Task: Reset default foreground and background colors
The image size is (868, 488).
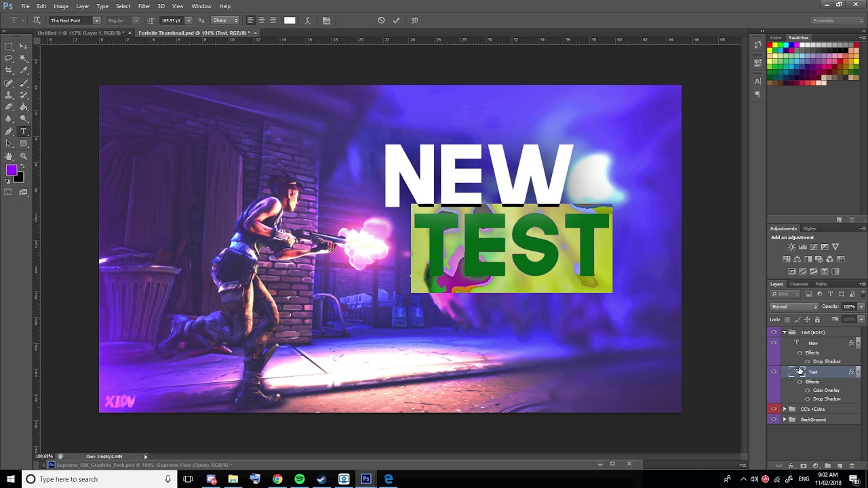Action: (x=8, y=182)
